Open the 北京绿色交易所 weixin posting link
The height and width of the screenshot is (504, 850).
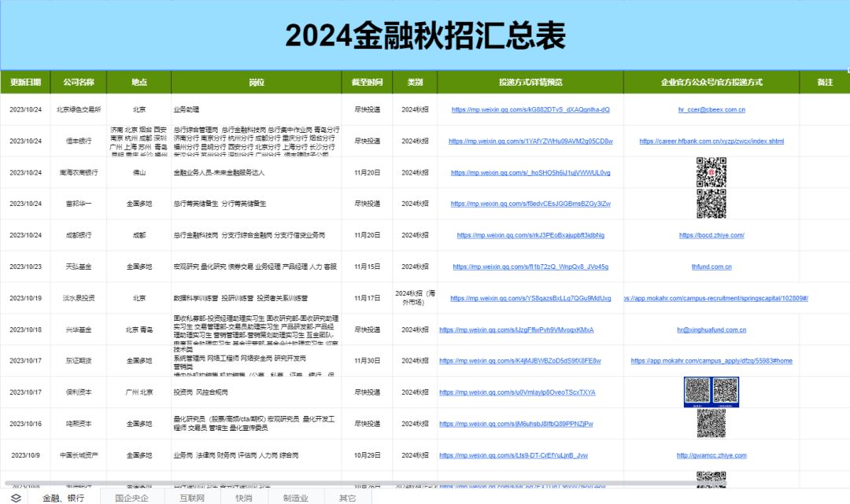pos(530,109)
